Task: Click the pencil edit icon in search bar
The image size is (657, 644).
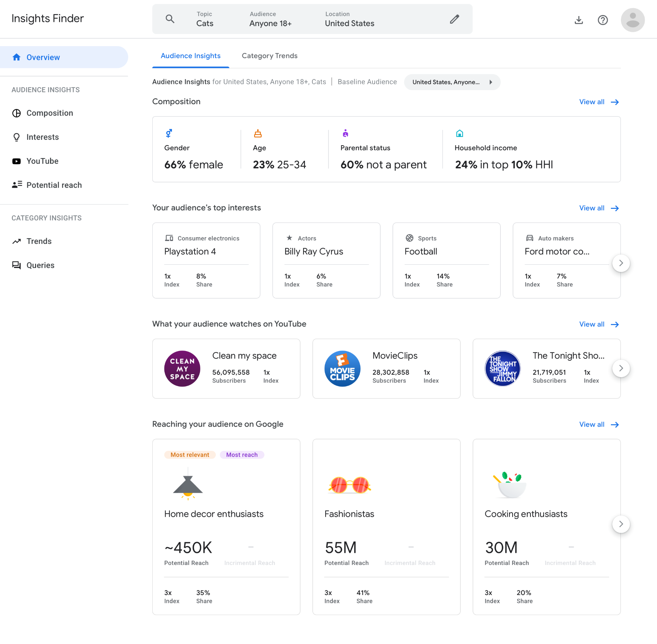Action: click(454, 19)
